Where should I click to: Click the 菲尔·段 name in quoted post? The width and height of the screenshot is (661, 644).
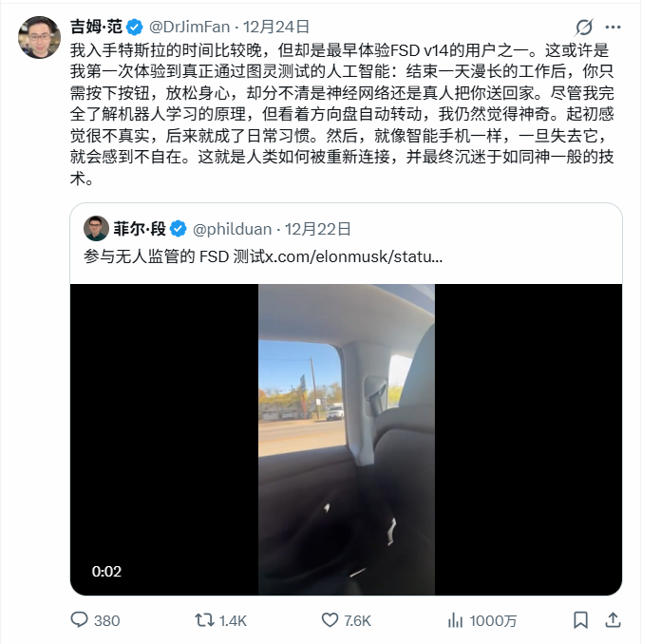point(140,229)
